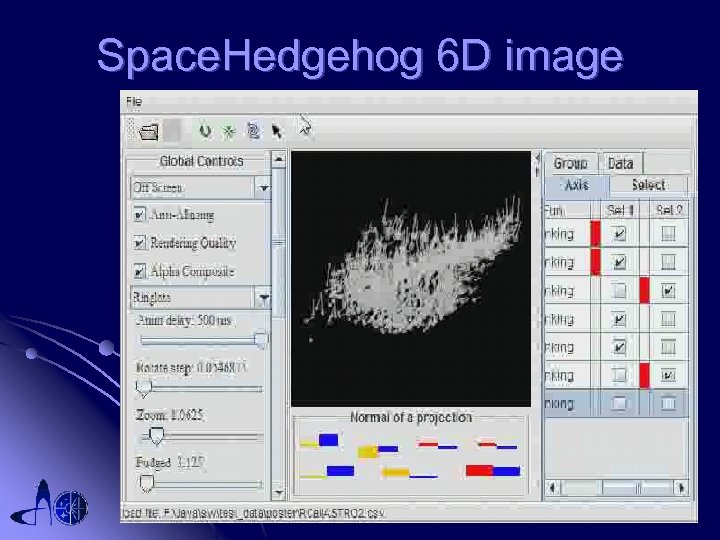Click the Fun column header
The height and width of the screenshot is (540, 720).
(x=568, y=210)
